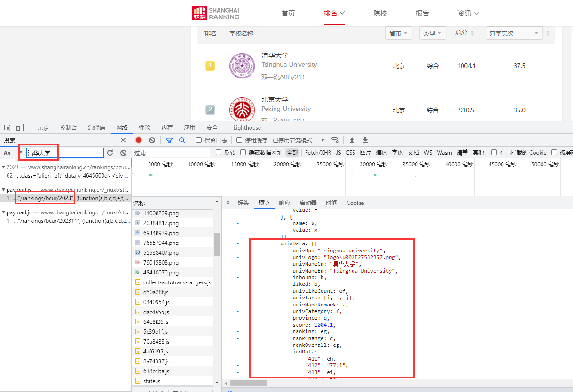This screenshot has width=573, height=392.
Task: Open the 标头 request tab
Action: pos(243,203)
